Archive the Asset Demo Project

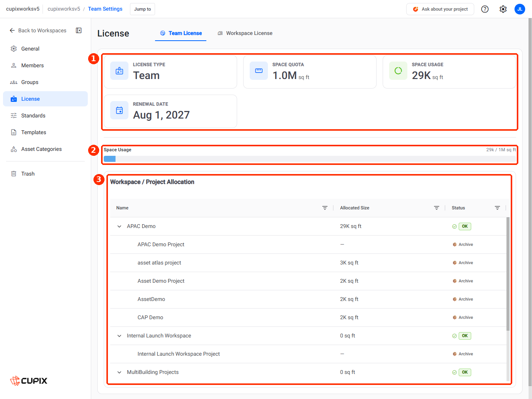(463, 281)
